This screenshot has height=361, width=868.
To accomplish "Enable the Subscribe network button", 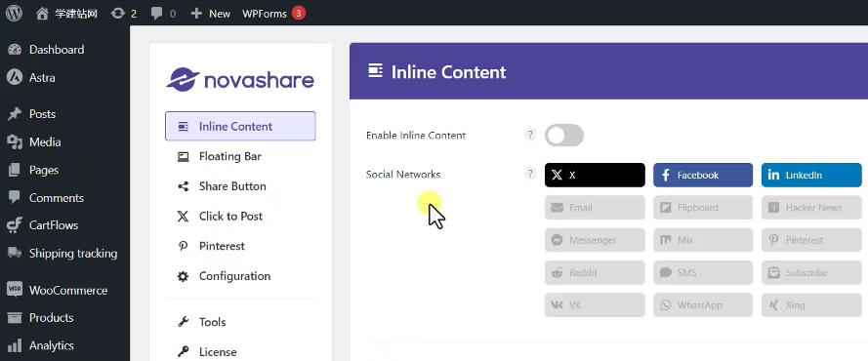I will (x=811, y=272).
